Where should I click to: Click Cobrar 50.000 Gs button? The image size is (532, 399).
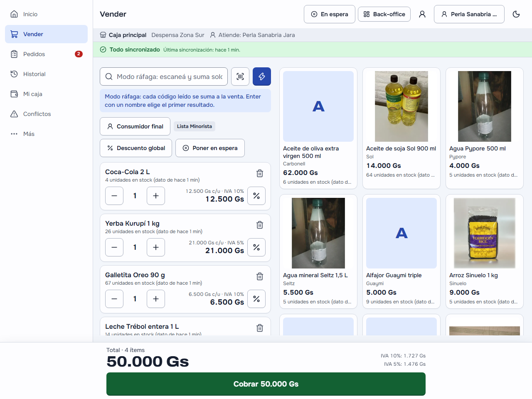(x=266, y=384)
